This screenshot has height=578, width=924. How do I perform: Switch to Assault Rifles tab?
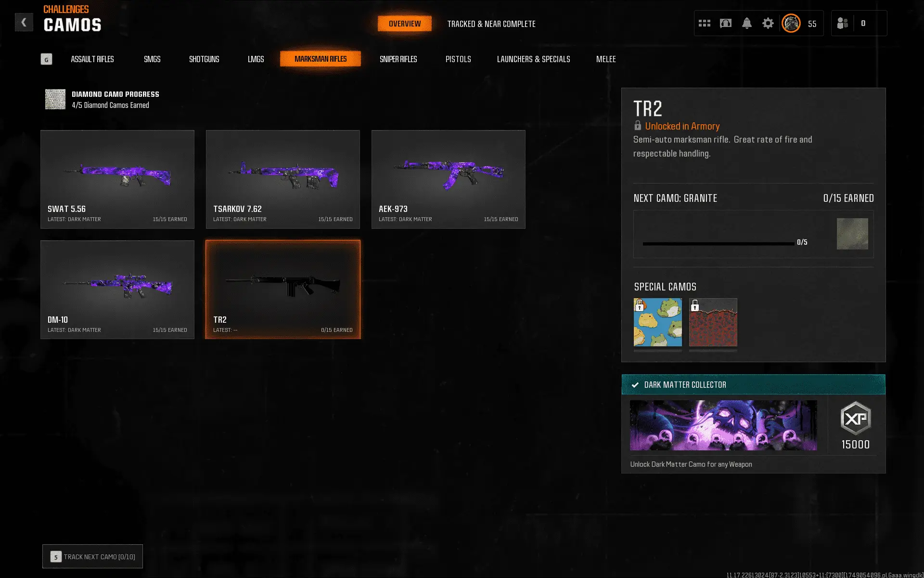[92, 59]
